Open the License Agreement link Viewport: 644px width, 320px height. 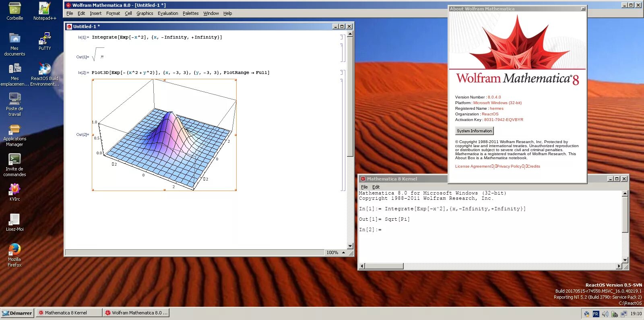pyautogui.click(x=473, y=166)
